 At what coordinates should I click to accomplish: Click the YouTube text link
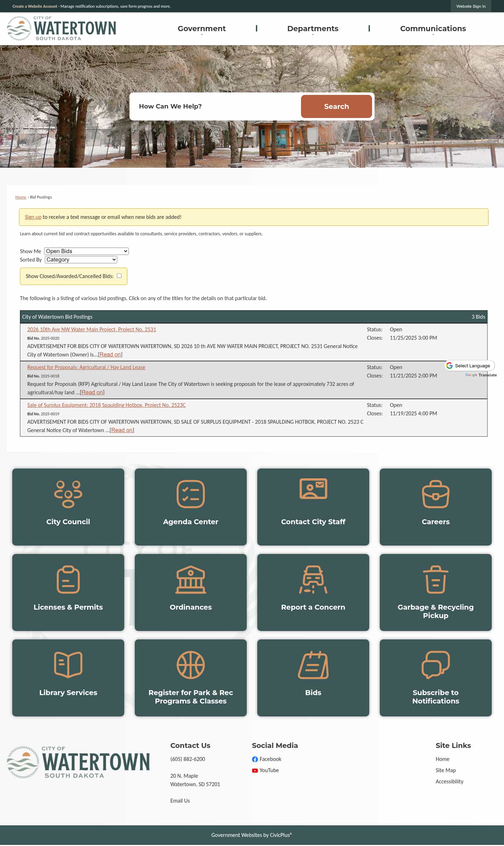click(269, 770)
